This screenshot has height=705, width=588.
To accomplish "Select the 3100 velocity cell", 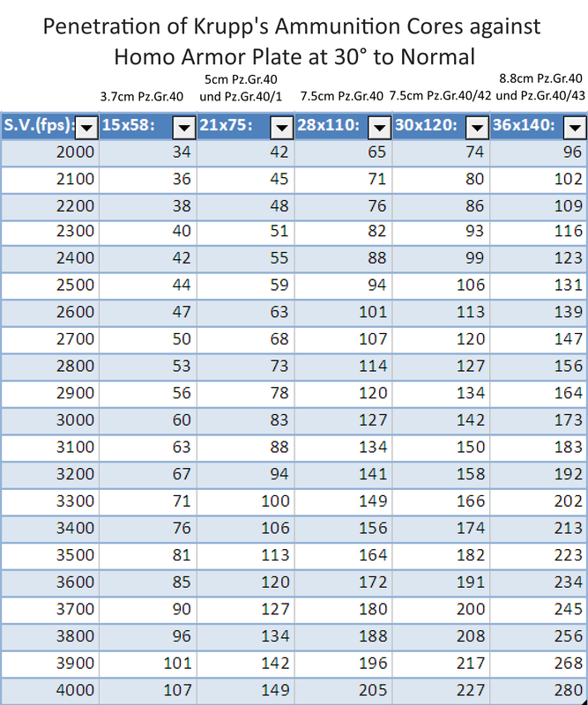I will (x=50, y=448).
